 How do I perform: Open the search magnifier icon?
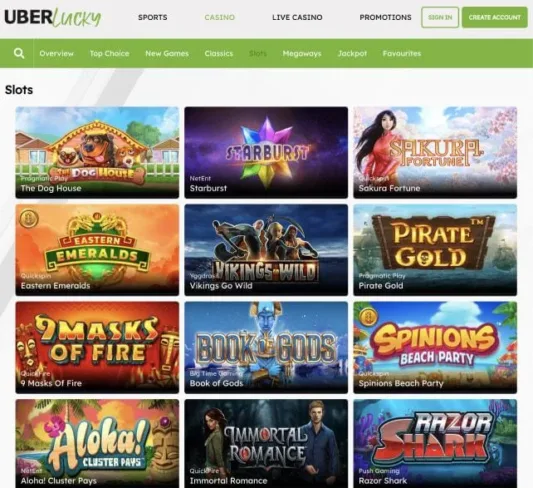pyautogui.click(x=19, y=53)
